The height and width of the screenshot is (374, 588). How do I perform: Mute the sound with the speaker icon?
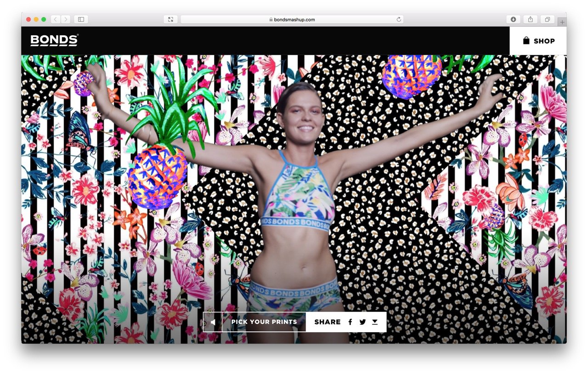[213, 322]
